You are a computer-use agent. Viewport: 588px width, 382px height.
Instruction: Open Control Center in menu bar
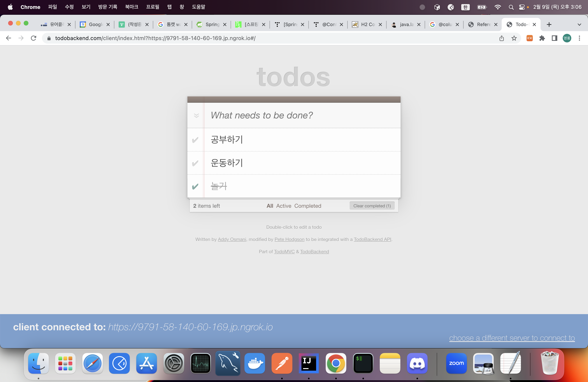tap(521, 7)
